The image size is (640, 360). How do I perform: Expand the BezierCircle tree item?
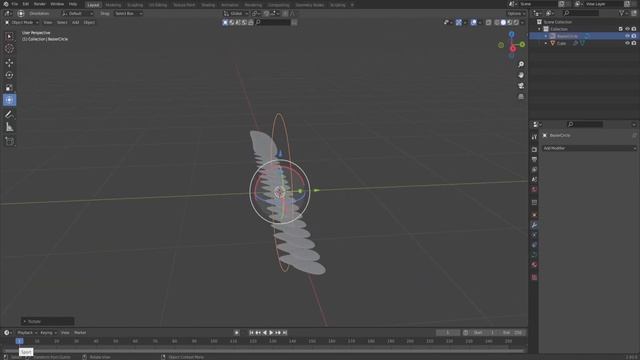tap(546, 36)
